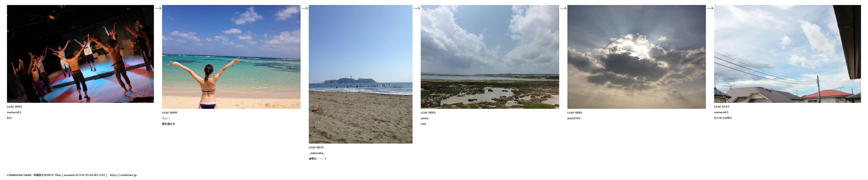This screenshot has width=868, height=180.
Task: Click the arrow between LEAF 0035 and 0065
Action: [x=417, y=8]
